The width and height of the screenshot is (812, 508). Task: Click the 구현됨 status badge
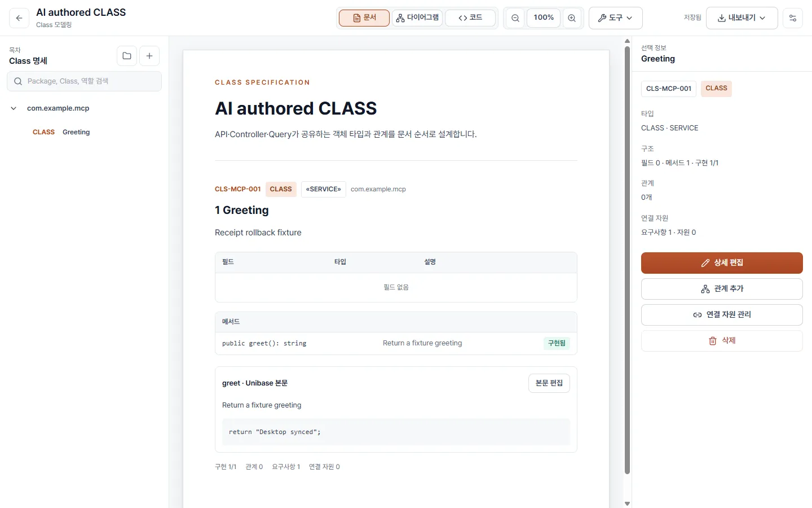(557, 343)
